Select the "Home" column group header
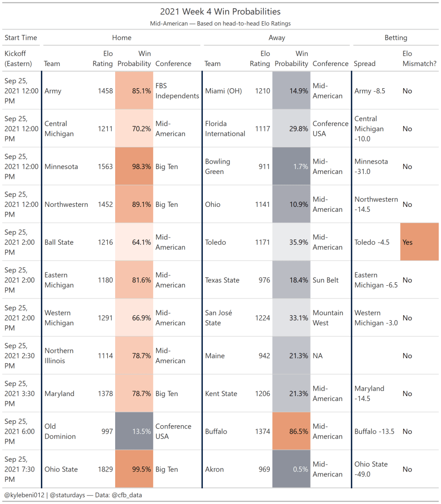Screen dimensions: 441x504 (122, 37)
